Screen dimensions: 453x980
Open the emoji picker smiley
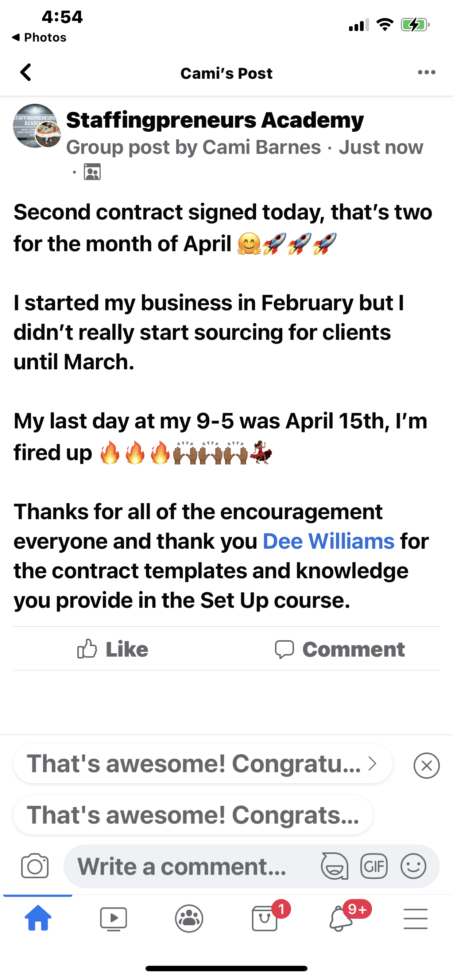pos(413,867)
